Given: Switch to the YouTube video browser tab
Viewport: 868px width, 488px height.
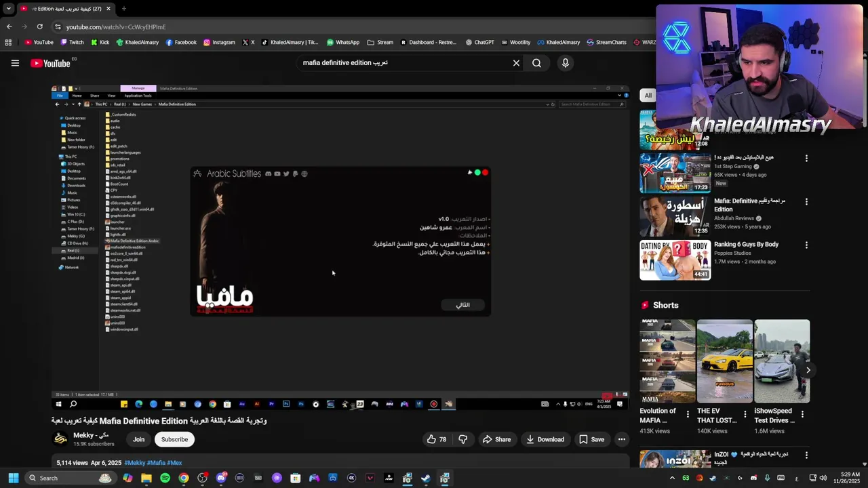Looking at the screenshot, I should [x=65, y=9].
